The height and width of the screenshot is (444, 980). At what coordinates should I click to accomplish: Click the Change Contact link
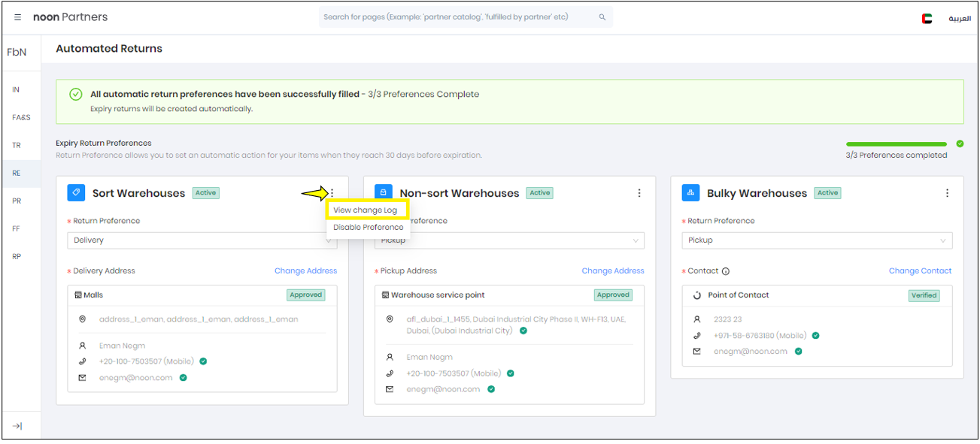pos(920,270)
